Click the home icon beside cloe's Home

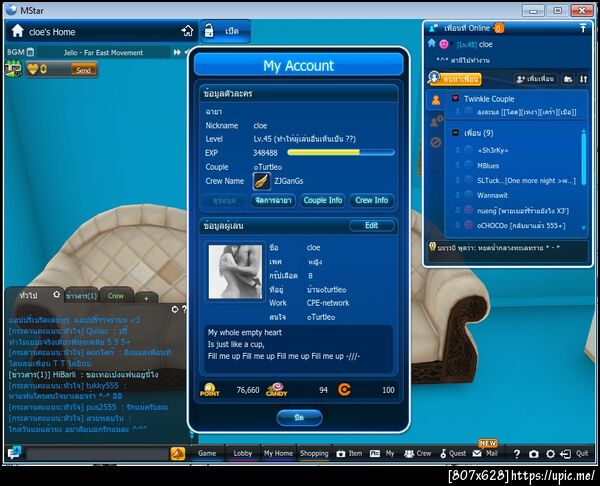coord(17,31)
